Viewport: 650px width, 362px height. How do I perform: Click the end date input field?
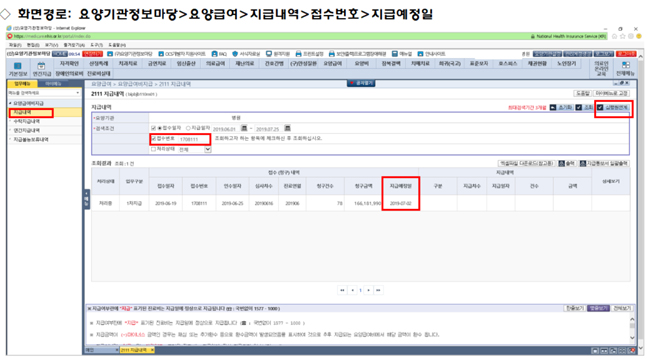point(269,129)
